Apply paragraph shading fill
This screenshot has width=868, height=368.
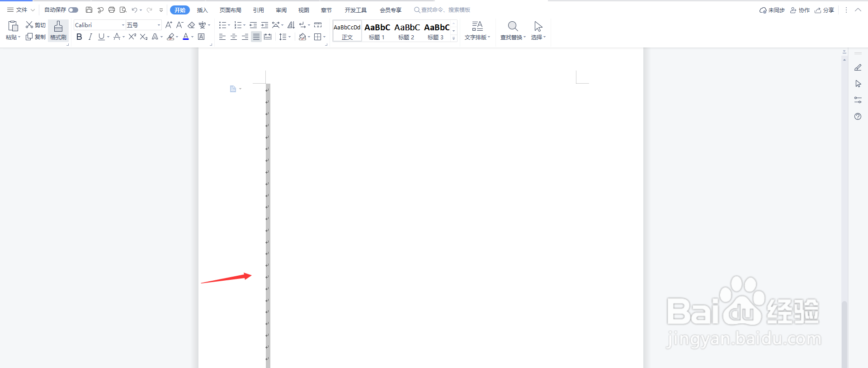point(302,37)
